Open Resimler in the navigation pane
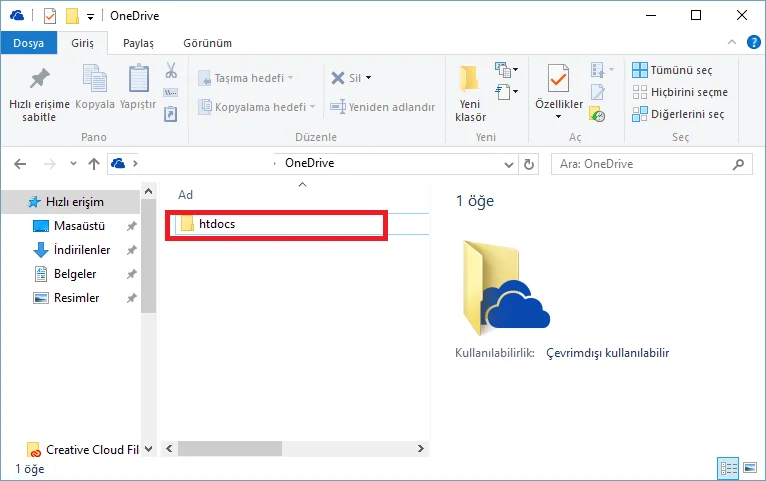 coord(76,298)
